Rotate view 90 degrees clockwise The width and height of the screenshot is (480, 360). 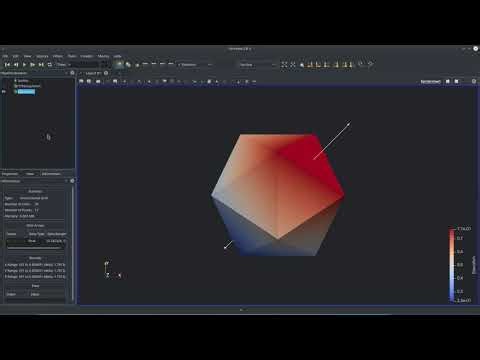(361, 64)
